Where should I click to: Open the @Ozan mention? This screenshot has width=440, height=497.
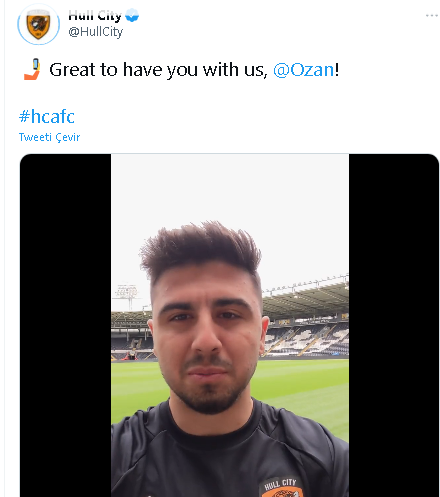click(x=303, y=70)
